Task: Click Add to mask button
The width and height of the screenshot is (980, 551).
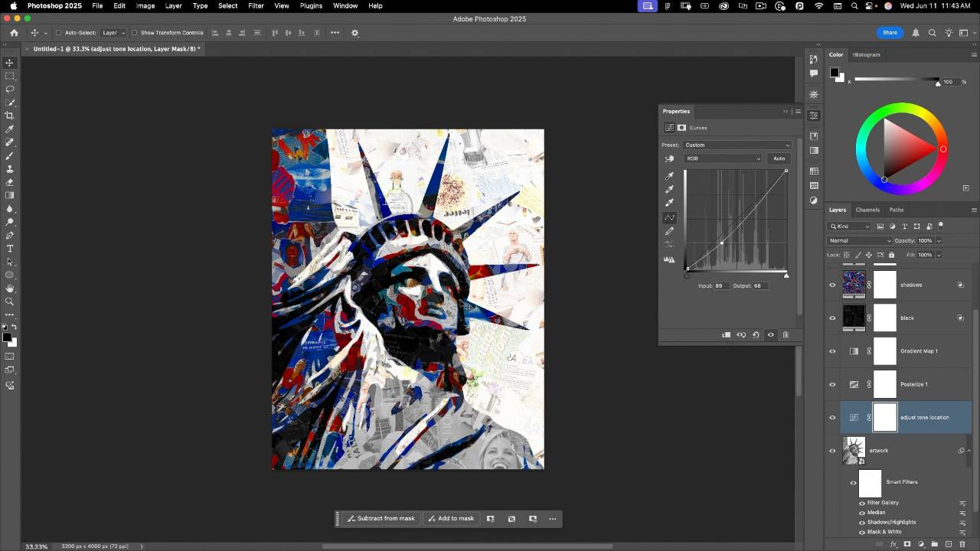Action: [451, 519]
